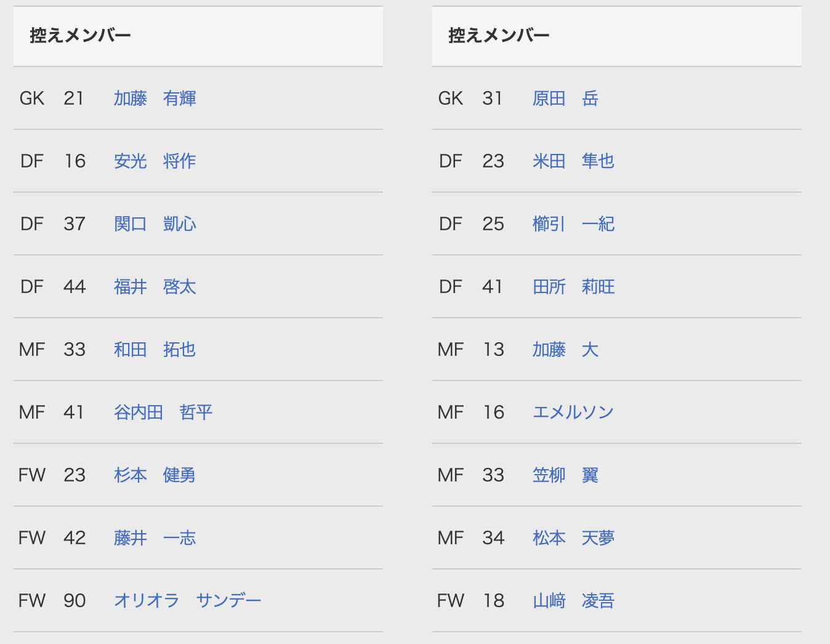Open 関口 凱心 player profile
This screenshot has height=644, width=830.
click(x=155, y=224)
